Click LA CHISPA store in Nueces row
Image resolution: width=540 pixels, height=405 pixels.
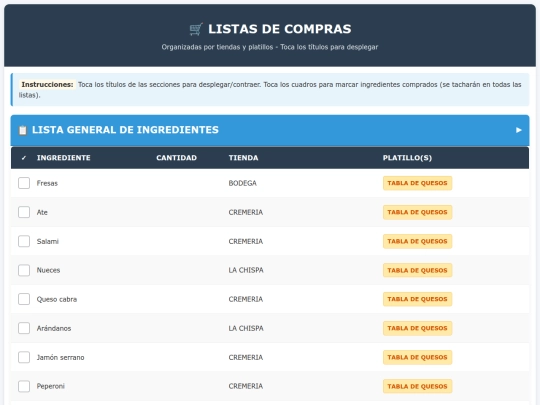pos(246,270)
